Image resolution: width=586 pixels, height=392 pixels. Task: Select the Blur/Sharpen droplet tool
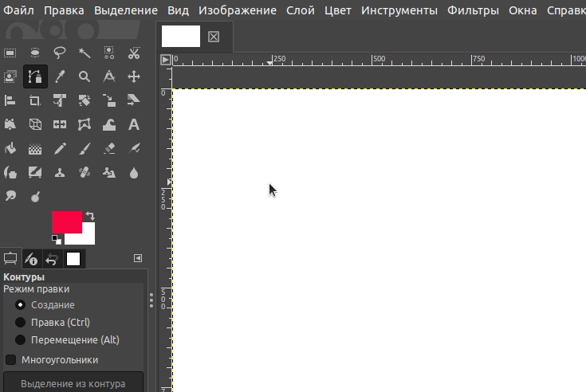[134, 173]
